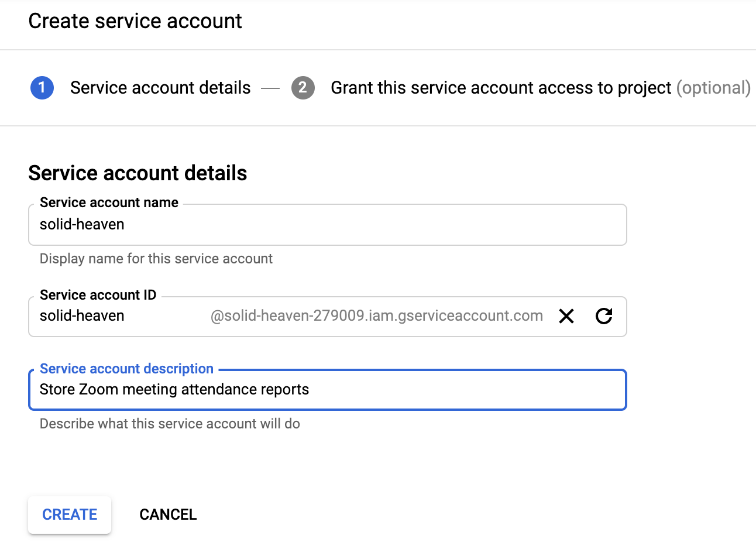Click the blue 'Service account description' label

(126, 369)
